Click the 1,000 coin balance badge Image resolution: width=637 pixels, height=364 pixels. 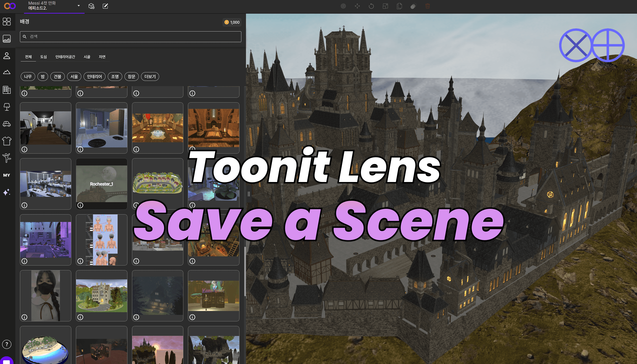232,22
